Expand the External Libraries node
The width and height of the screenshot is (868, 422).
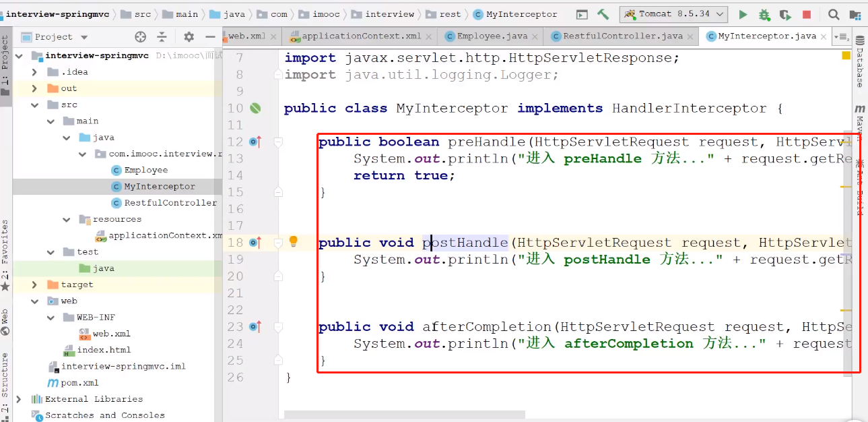tap(19, 399)
